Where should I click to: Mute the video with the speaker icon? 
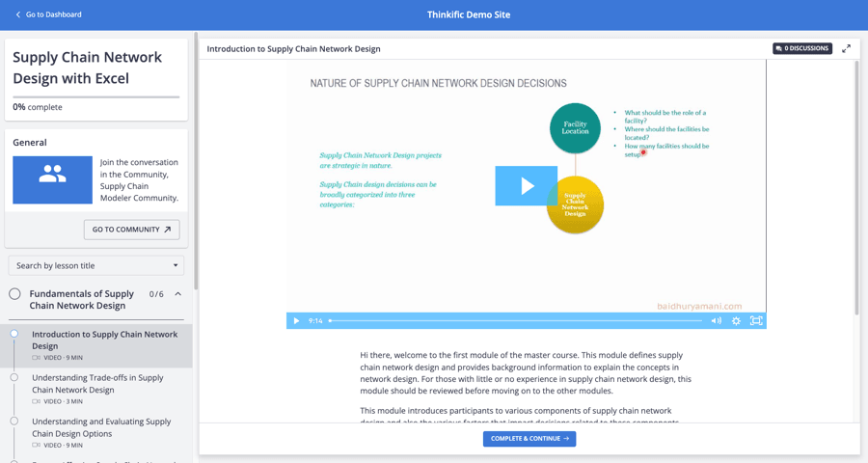[716, 321]
